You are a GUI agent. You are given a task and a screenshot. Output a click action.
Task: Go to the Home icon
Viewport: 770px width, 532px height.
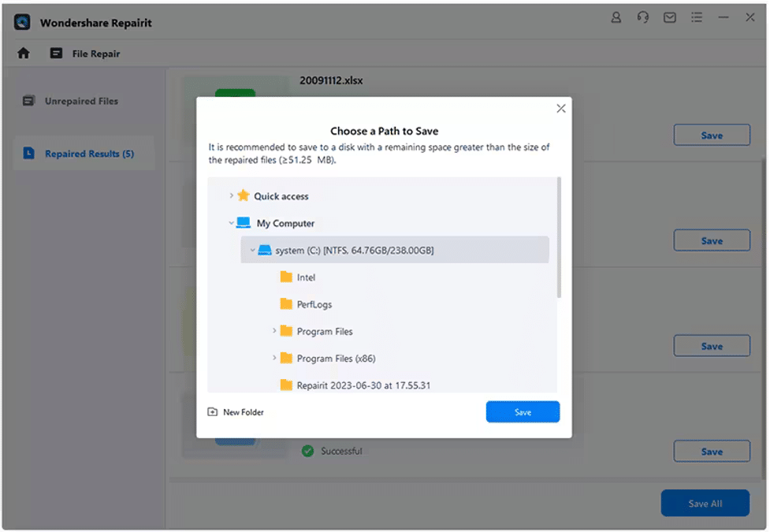click(24, 53)
